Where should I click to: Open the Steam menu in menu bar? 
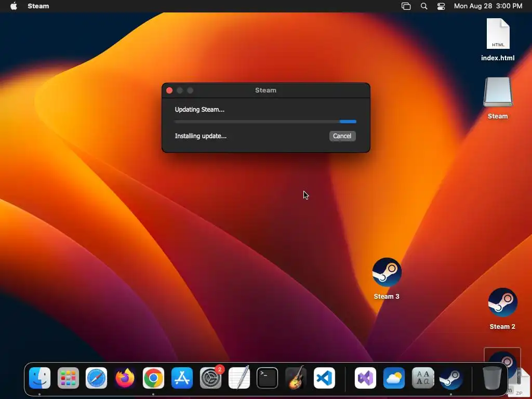(x=38, y=6)
